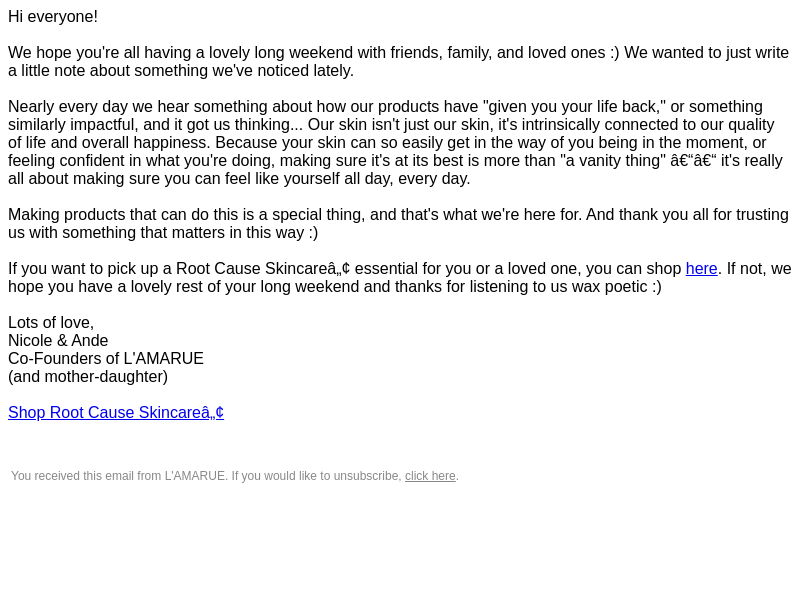The image size is (800, 600).
Task: Click the line "a little note about something"
Action: point(181,70)
